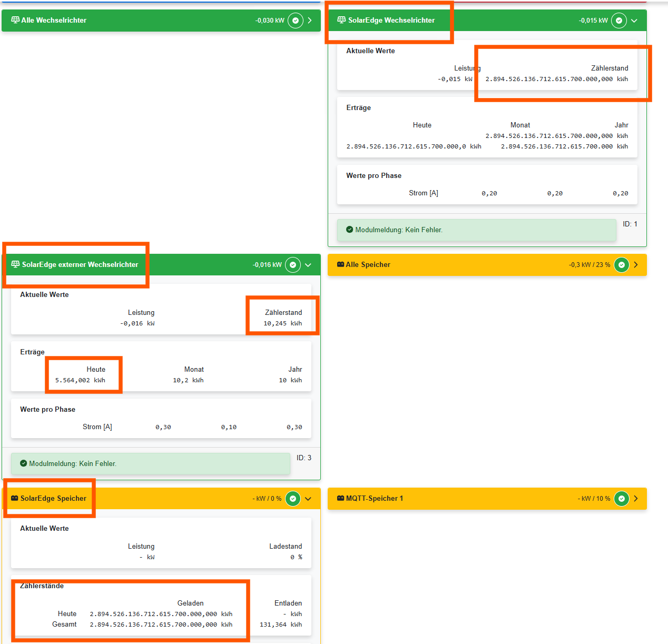Viewport: 668px width, 644px height.
Task: Expand the MQTT-Speicher 1 card
Action: pos(636,499)
